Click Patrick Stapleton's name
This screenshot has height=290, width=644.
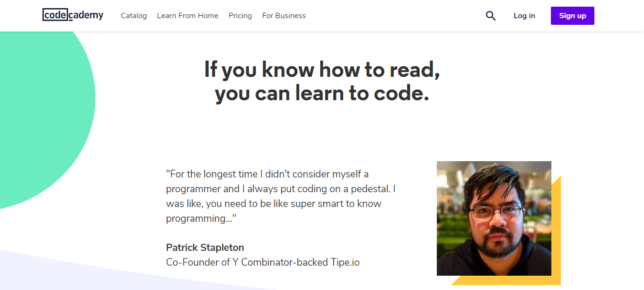(x=205, y=248)
